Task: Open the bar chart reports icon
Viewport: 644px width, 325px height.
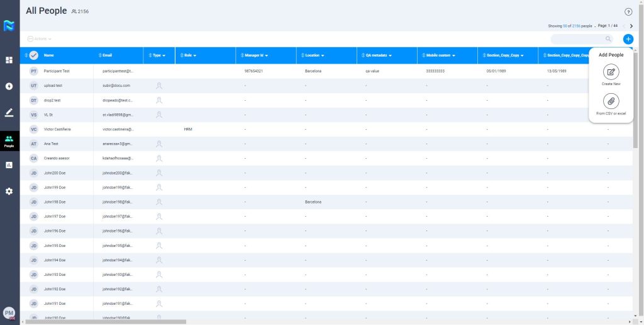Action: coord(9,165)
